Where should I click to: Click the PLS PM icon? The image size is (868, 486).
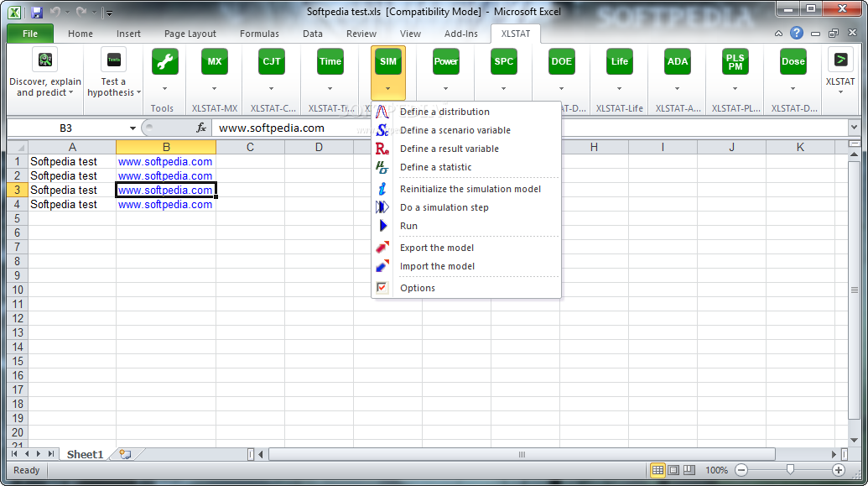click(735, 61)
